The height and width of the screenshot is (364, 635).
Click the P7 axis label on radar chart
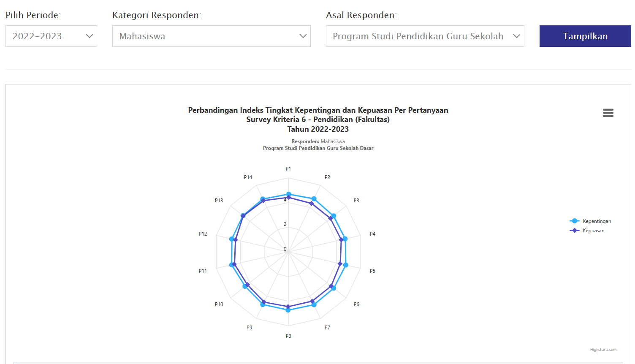coord(327,328)
